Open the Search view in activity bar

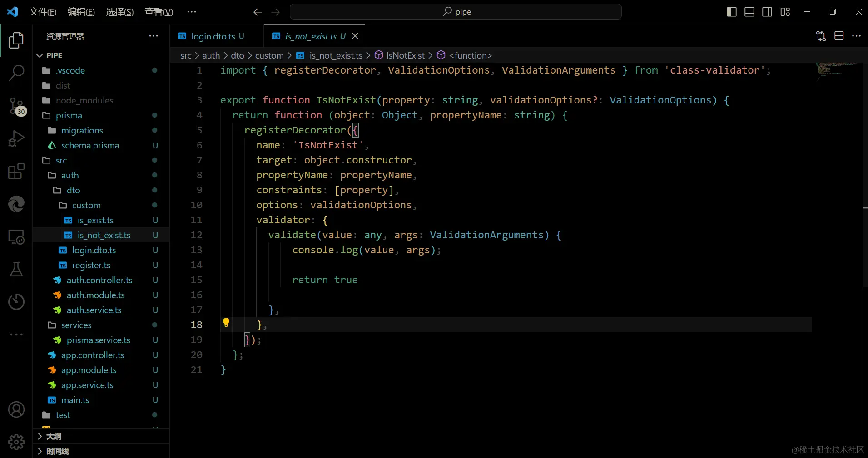pyautogui.click(x=16, y=73)
